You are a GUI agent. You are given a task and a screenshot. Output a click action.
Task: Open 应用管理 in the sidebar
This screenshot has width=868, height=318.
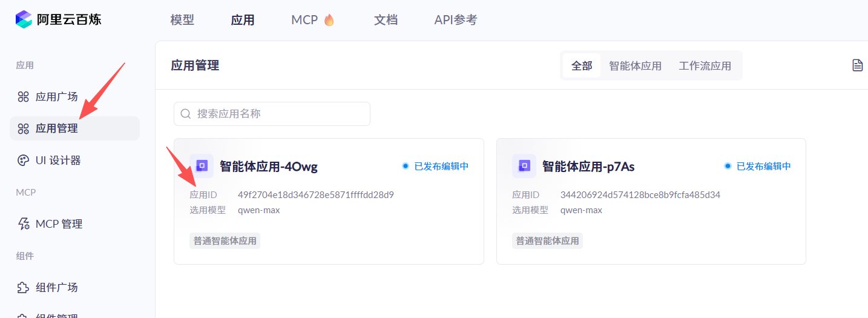point(74,128)
